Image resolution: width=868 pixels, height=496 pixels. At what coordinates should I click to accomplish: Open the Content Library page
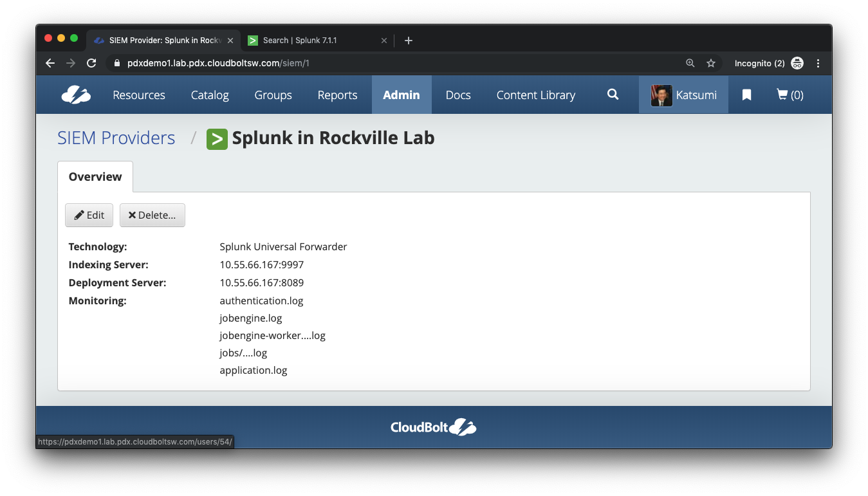pyautogui.click(x=536, y=95)
